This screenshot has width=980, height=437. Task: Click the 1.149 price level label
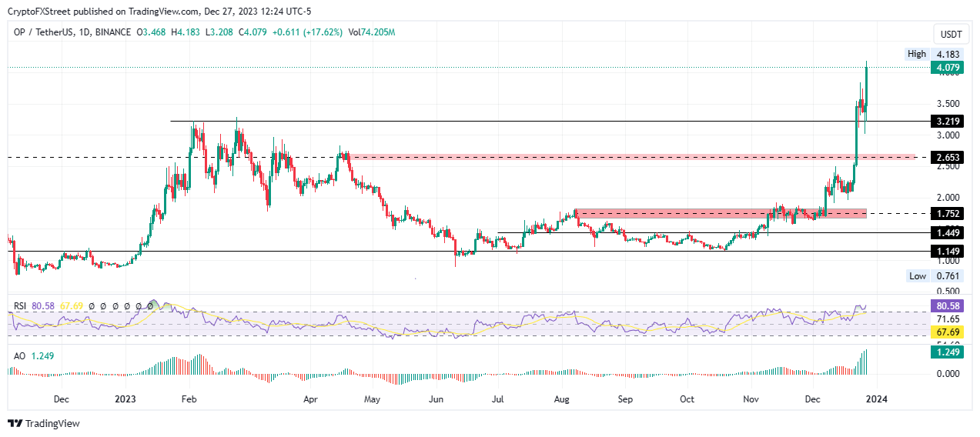click(945, 251)
